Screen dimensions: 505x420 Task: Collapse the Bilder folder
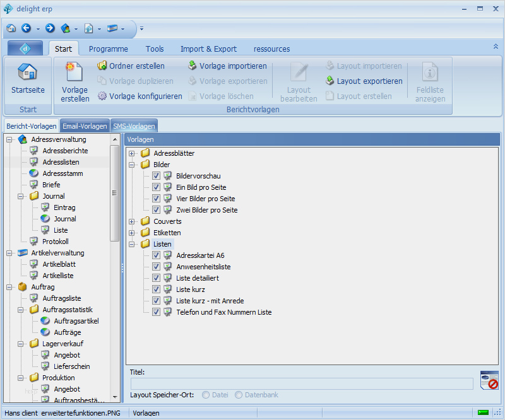(x=132, y=165)
